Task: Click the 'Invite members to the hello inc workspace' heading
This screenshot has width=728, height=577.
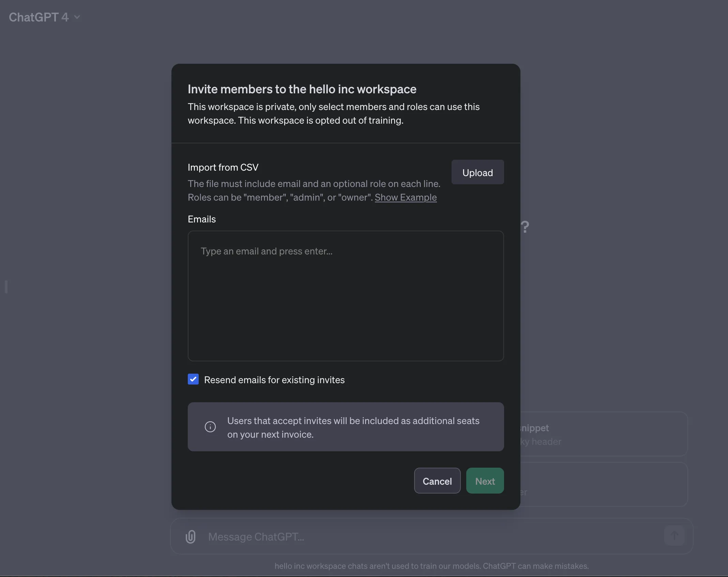Action: point(302,89)
